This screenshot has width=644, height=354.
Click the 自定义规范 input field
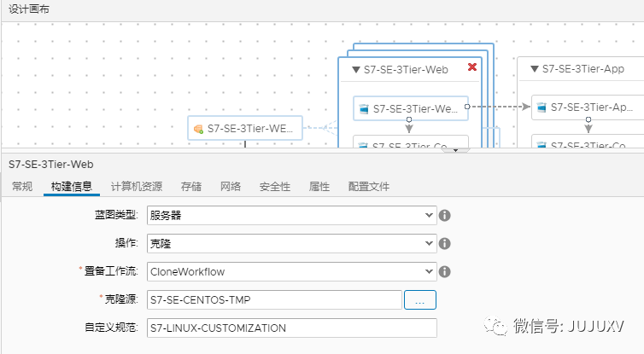pos(291,328)
